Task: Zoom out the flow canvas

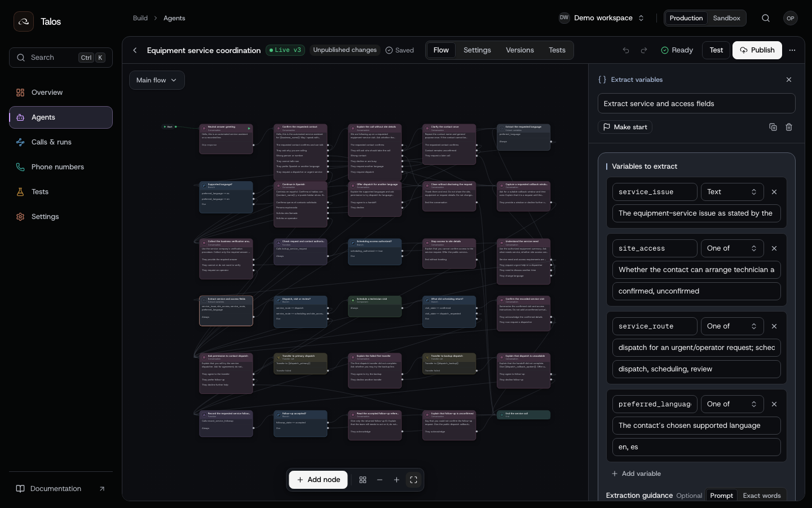Action: pyautogui.click(x=379, y=480)
